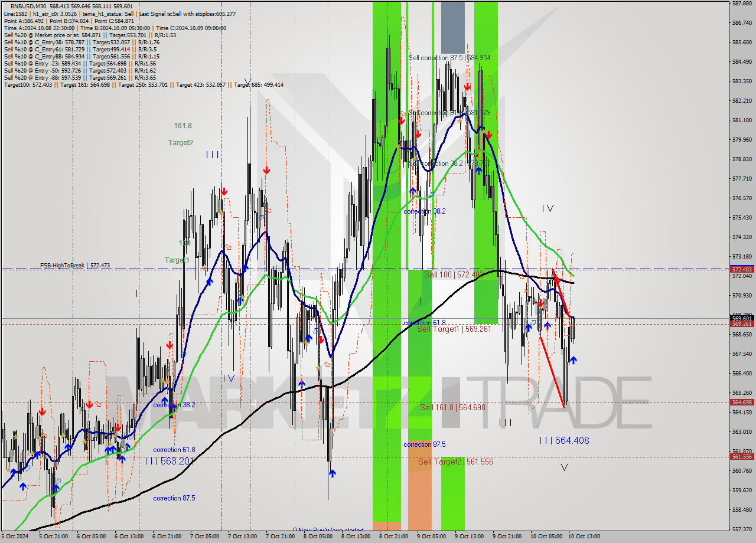Click the '9 Oct 13:00' time axis label

point(469,537)
